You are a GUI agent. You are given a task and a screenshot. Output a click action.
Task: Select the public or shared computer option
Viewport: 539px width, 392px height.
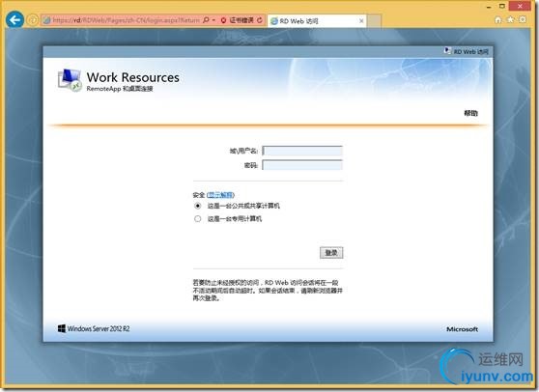(x=198, y=206)
